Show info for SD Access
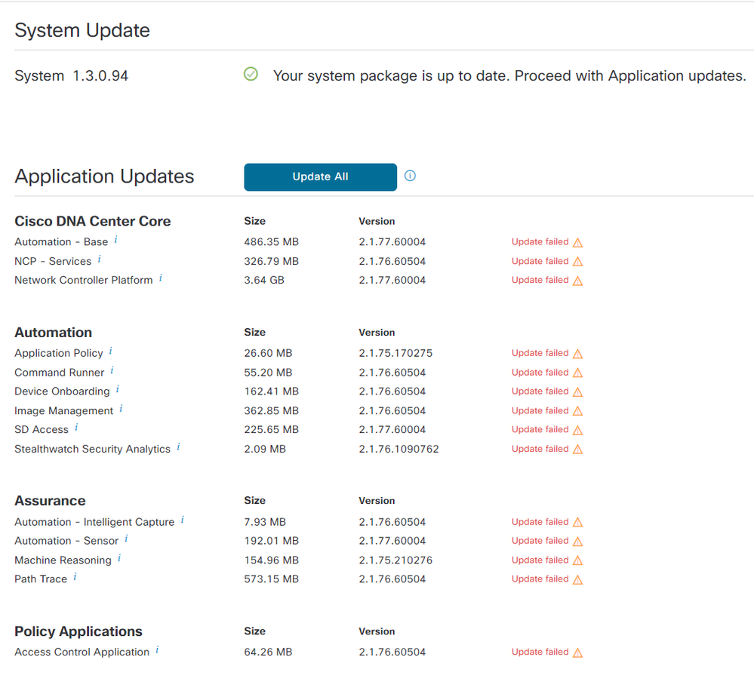754x700 pixels. pos(76,428)
